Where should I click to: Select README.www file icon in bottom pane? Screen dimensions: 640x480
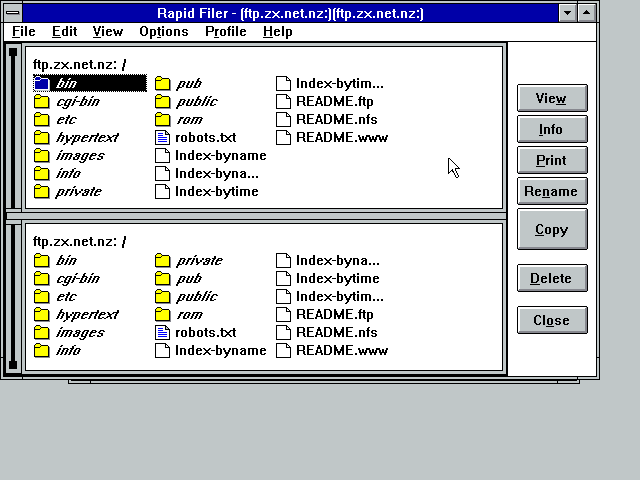(x=284, y=351)
